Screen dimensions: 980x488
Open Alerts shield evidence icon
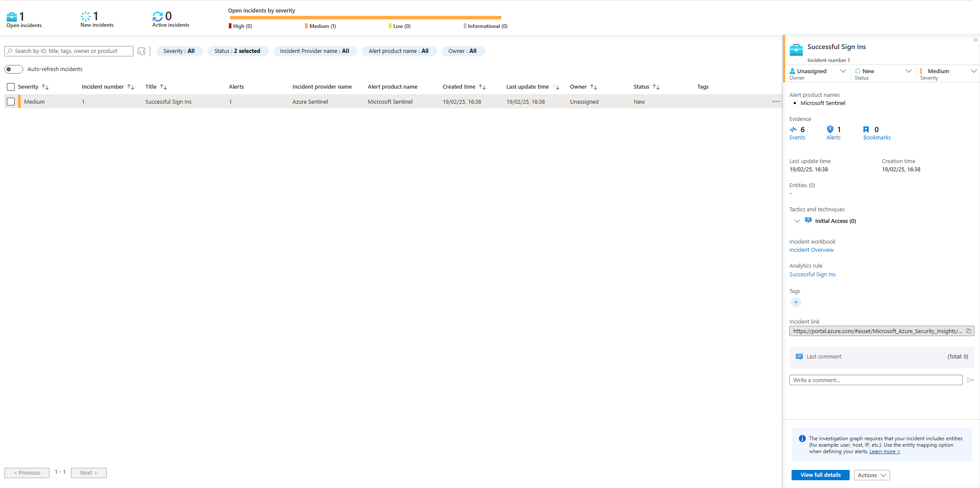(x=830, y=130)
